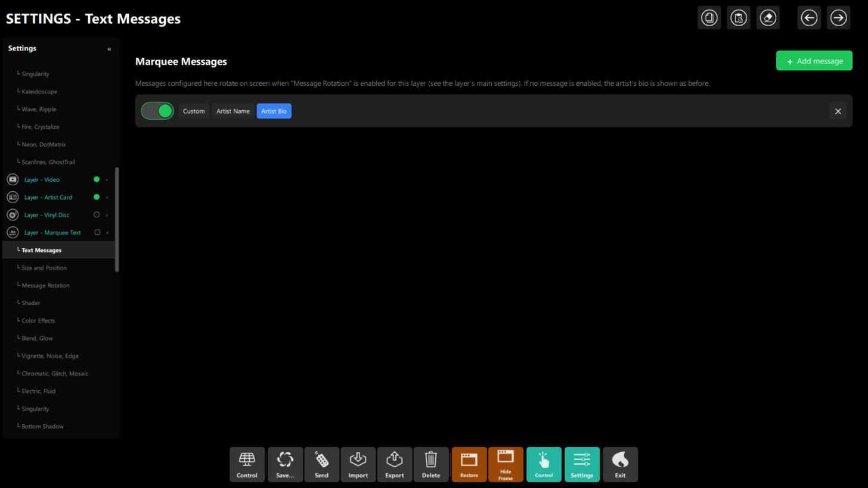
Task: Click the Delete trash icon
Action: (x=430, y=464)
